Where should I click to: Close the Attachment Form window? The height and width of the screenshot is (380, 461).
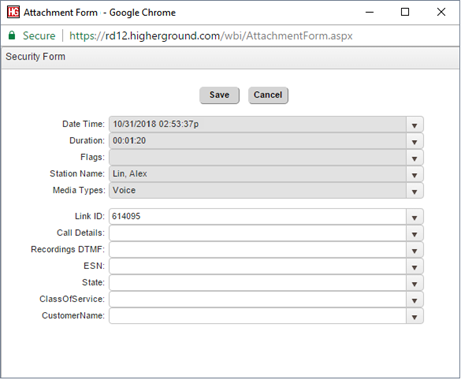point(441,12)
